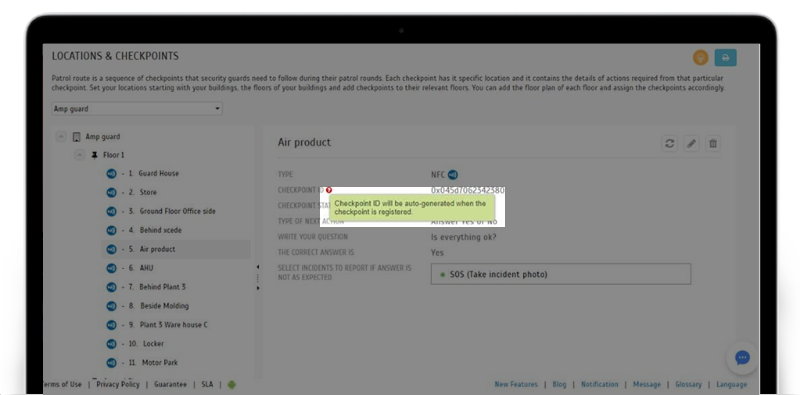Click the NFC icon for Motor Park

(x=111, y=363)
